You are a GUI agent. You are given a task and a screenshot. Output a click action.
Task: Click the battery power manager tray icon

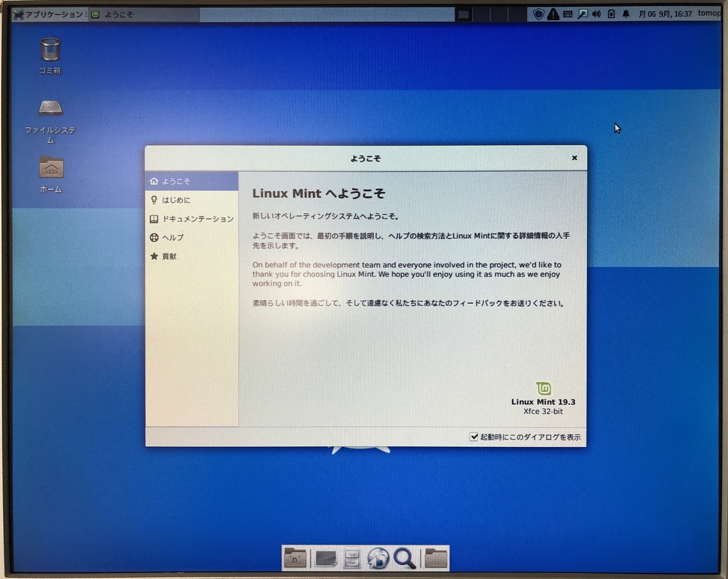click(x=611, y=14)
